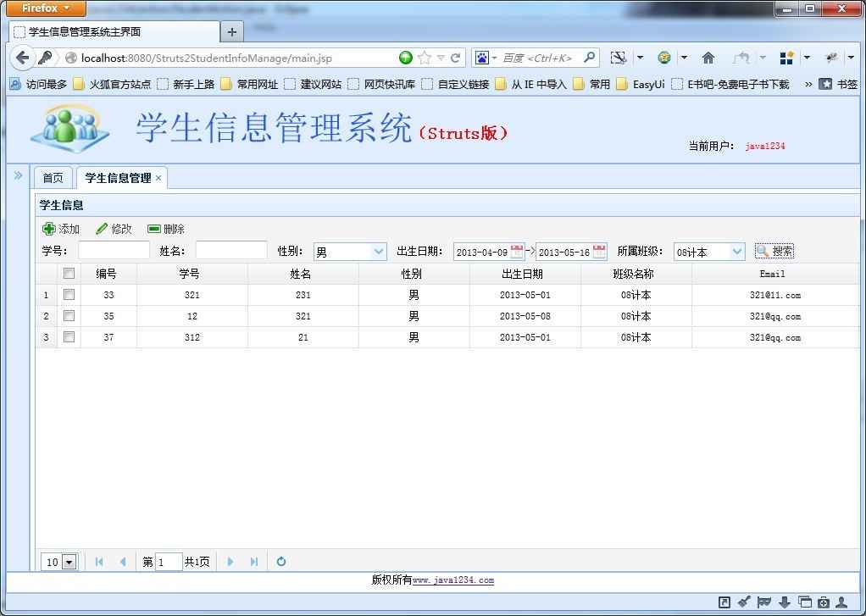Go to previous page in pager
The width and height of the screenshot is (866, 616).
point(123,562)
